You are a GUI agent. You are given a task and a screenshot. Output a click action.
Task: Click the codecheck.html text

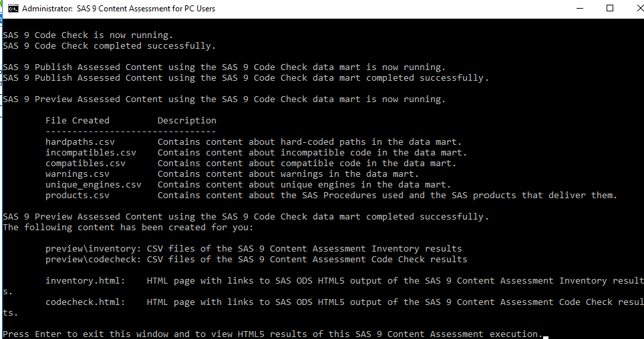click(x=85, y=302)
